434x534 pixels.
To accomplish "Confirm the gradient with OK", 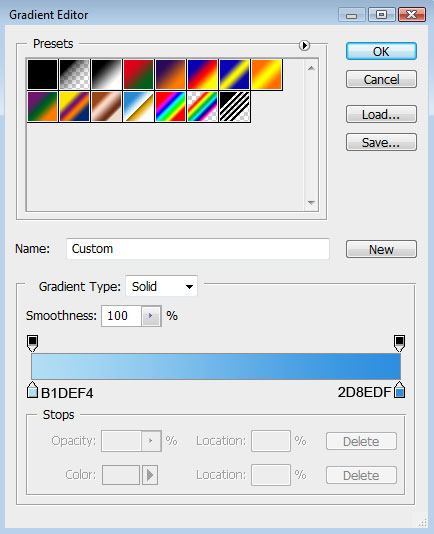I will tap(381, 51).
